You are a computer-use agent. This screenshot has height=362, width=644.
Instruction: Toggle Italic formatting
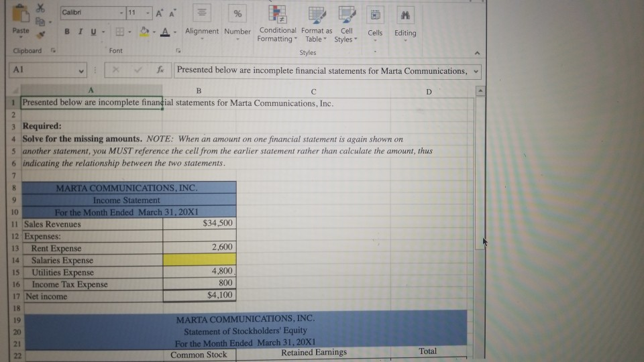80,32
